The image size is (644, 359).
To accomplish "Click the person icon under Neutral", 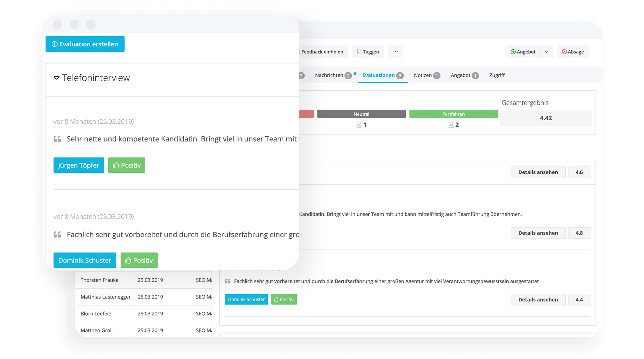I will [x=359, y=125].
